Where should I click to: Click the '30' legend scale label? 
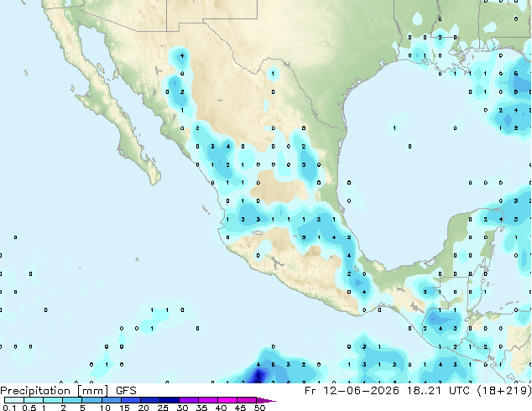pyautogui.click(x=182, y=408)
